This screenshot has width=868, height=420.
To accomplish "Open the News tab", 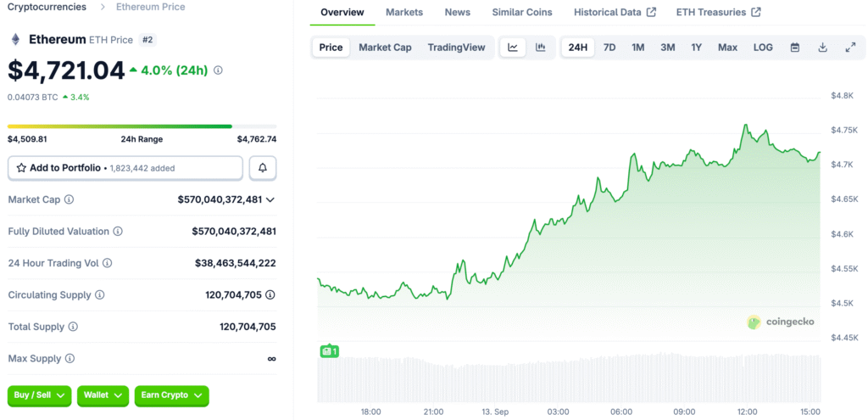I will pyautogui.click(x=457, y=12).
